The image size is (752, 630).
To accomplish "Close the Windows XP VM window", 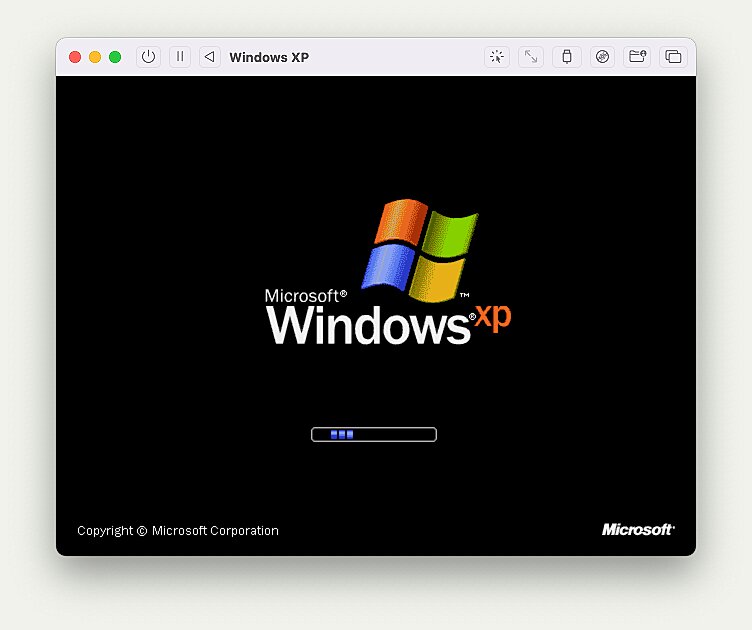I will click(75, 57).
